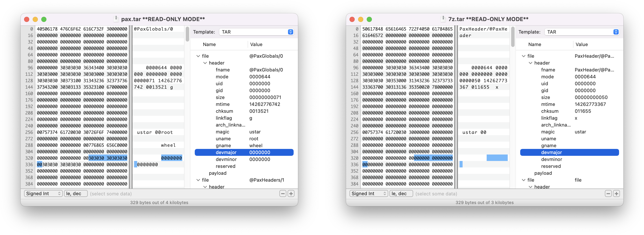644x235 pixels.
Task: Click ASCII text 'wheel' in pax.tar hex view
Action: click(x=168, y=145)
